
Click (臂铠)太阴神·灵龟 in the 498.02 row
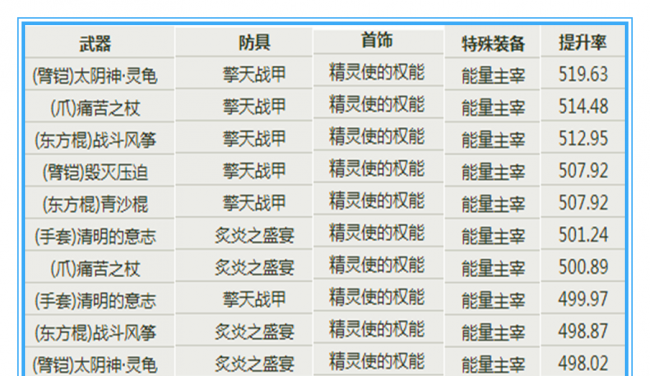click(95, 365)
